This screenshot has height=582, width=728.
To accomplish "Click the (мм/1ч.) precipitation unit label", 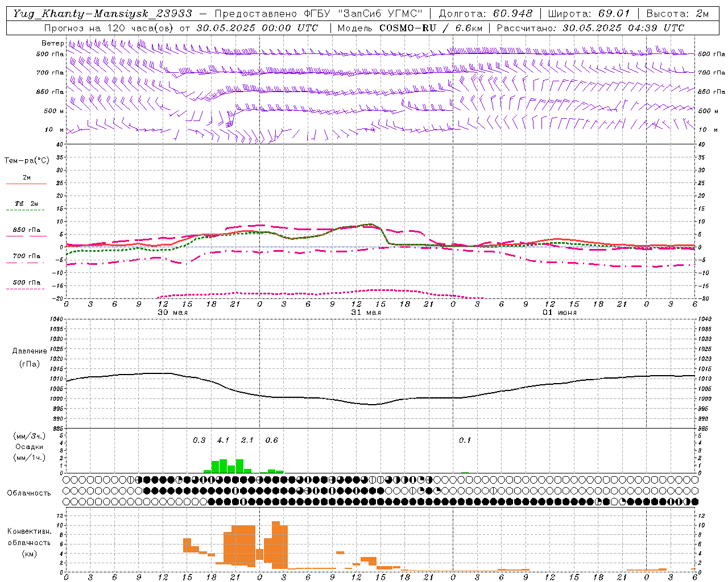I will tap(30, 458).
